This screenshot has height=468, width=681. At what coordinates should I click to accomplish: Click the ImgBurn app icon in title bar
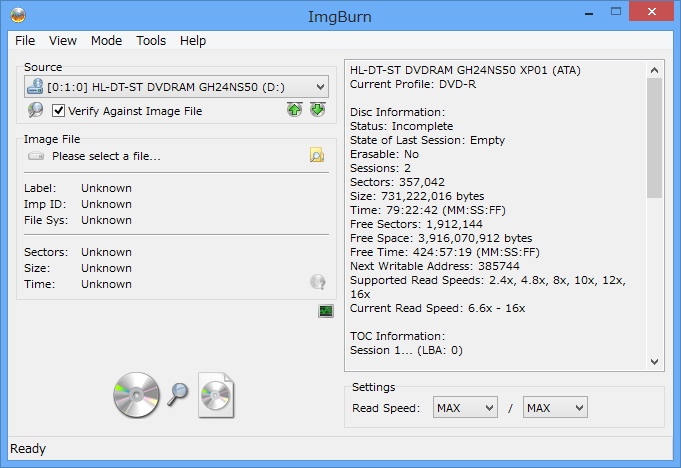coord(18,15)
